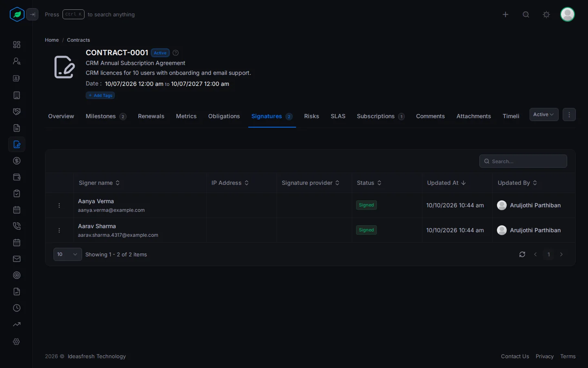588x368 pixels.
Task: Click the Add Tags button
Action: tap(100, 95)
